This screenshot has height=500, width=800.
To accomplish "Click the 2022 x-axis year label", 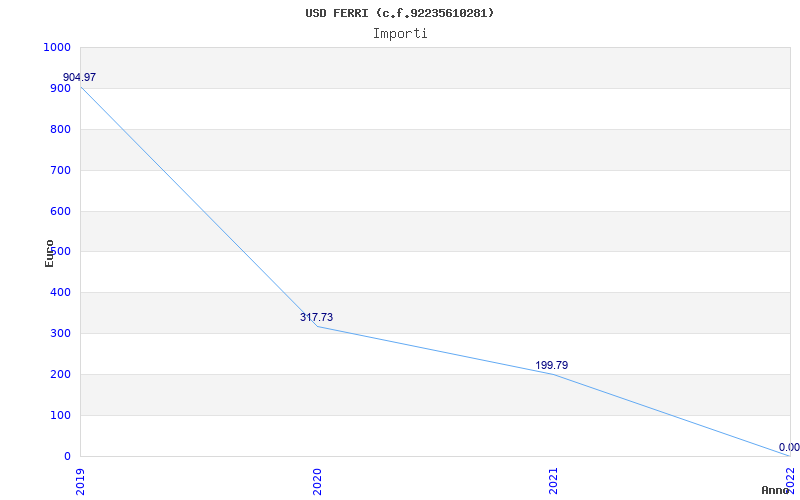I will coord(790,476).
